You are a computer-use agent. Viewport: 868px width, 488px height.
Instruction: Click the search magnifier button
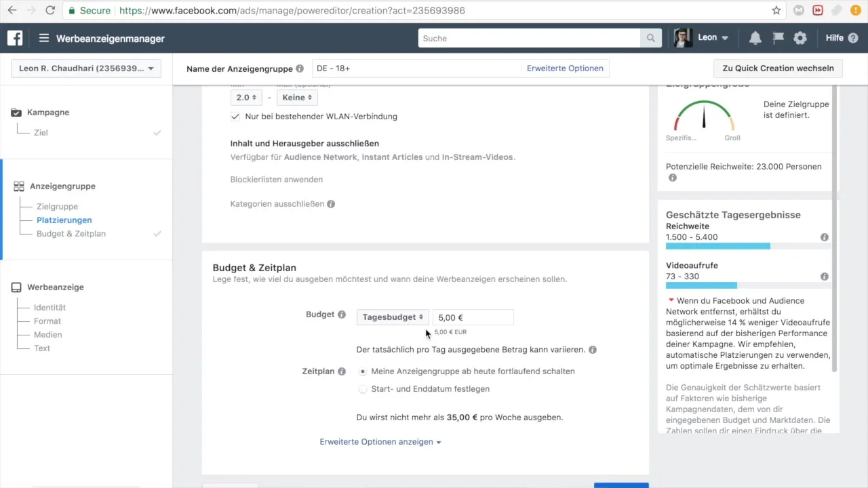[651, 39]
